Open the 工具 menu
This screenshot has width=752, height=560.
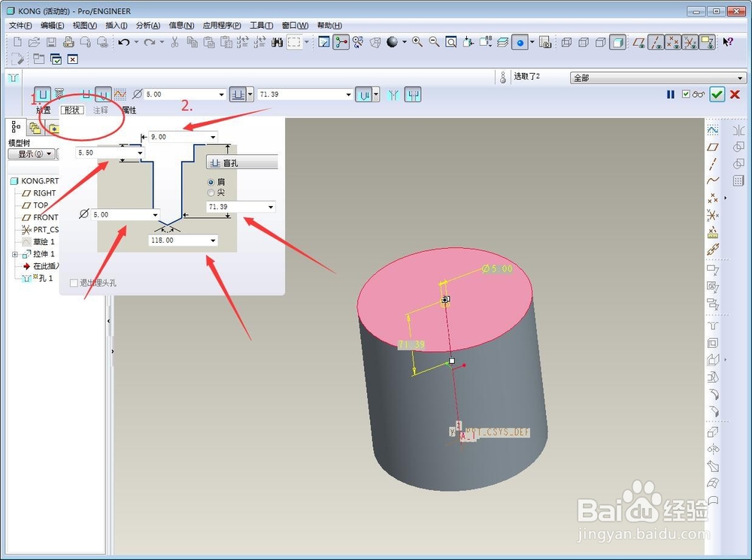[x=262, y=25]
